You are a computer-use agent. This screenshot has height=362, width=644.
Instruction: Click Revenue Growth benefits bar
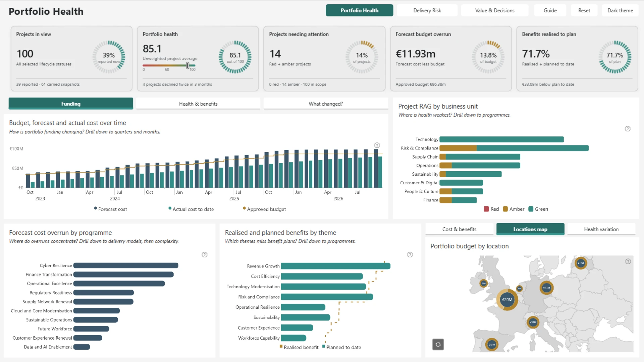[336, 266]
